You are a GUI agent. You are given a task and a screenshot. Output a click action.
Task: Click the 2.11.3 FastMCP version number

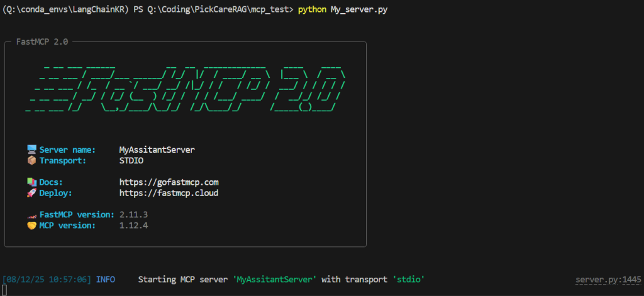tap(134, 215)
